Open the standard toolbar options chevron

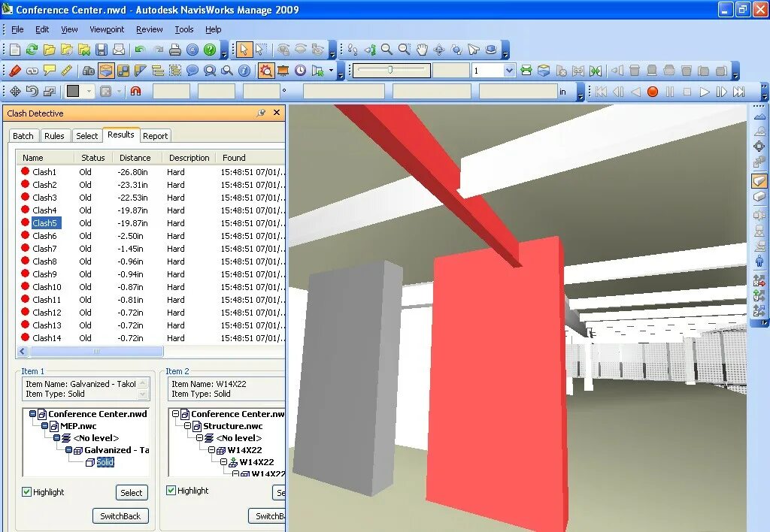tap(224, 51)
